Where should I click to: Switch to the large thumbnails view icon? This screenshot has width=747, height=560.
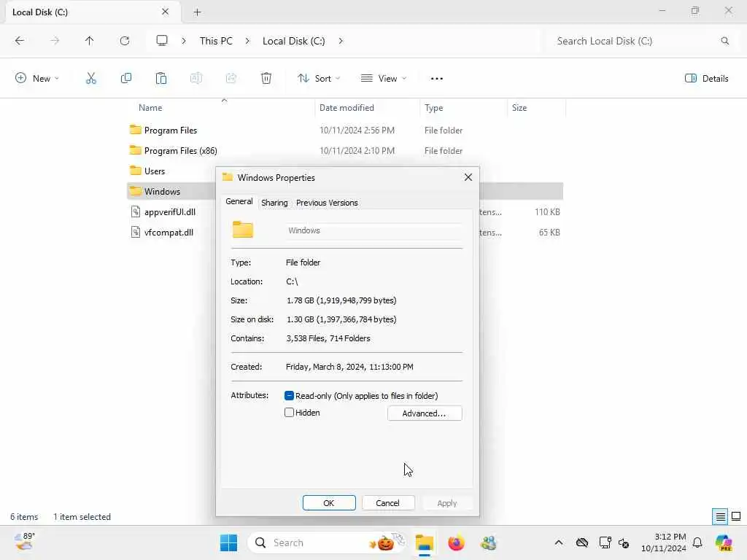(736, 516)
